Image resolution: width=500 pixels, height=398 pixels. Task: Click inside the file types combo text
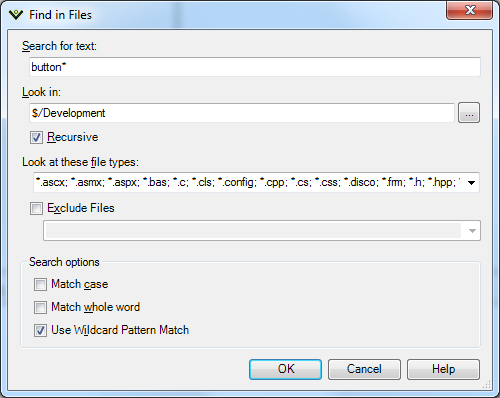[x=248, y=182]
